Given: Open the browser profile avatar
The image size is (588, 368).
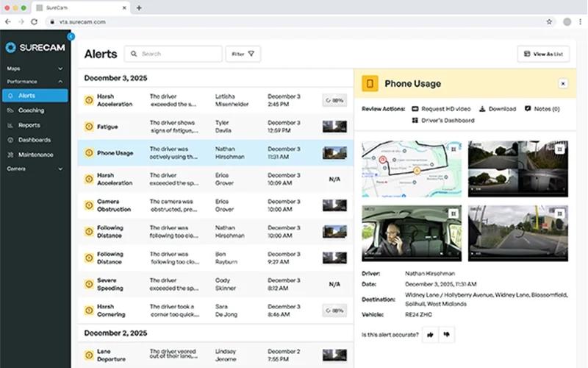Looking at the screenshot, I should (x=567, y=22).
